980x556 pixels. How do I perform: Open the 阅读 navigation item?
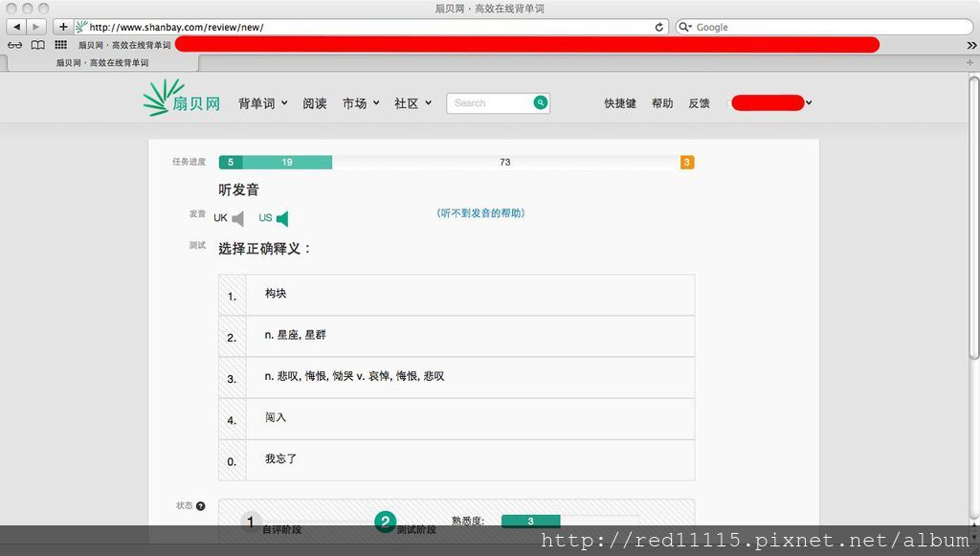pos(314,103)
